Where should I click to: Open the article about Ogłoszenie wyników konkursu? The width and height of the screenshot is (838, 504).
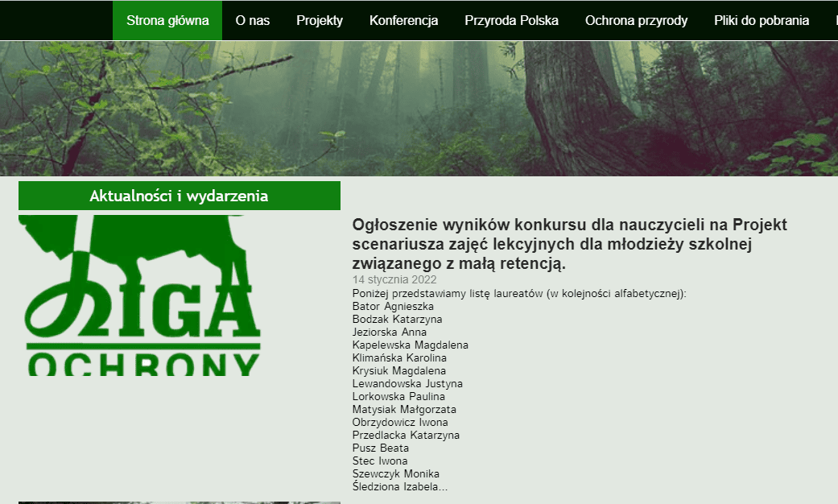coord(569,244)
